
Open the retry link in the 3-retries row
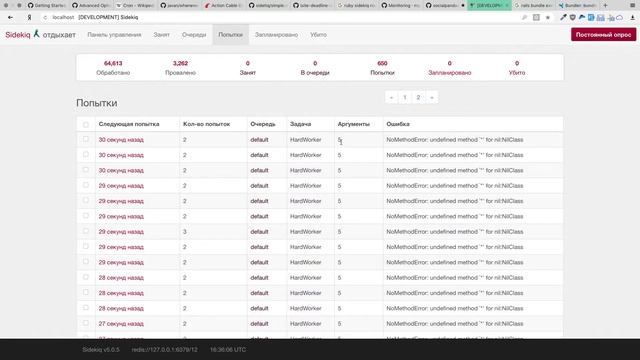[121, 232]
